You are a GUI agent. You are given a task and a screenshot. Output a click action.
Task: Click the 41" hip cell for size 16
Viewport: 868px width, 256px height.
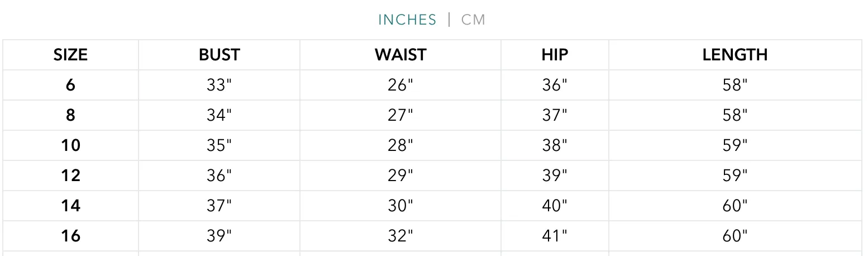pyautogui.click(x=555, y=236)
